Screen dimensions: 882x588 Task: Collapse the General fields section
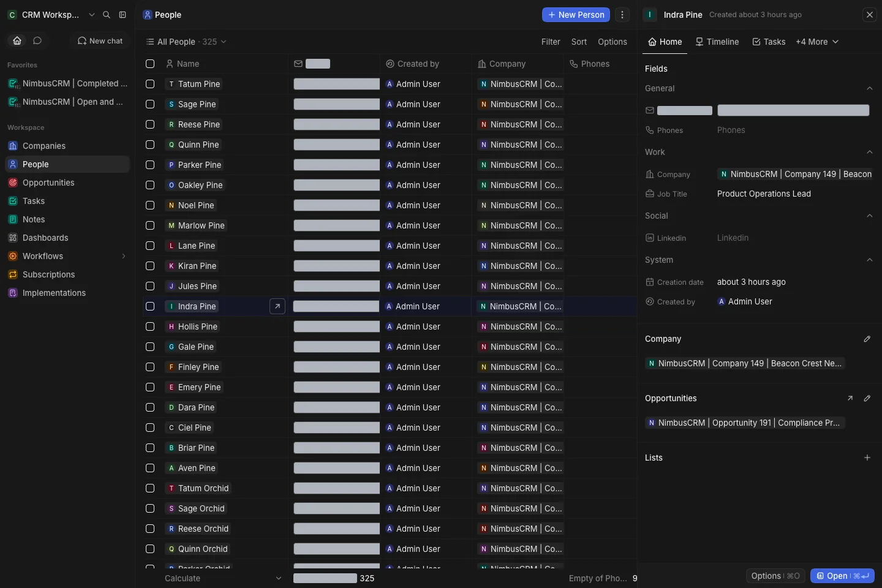(x=870, y=88)
